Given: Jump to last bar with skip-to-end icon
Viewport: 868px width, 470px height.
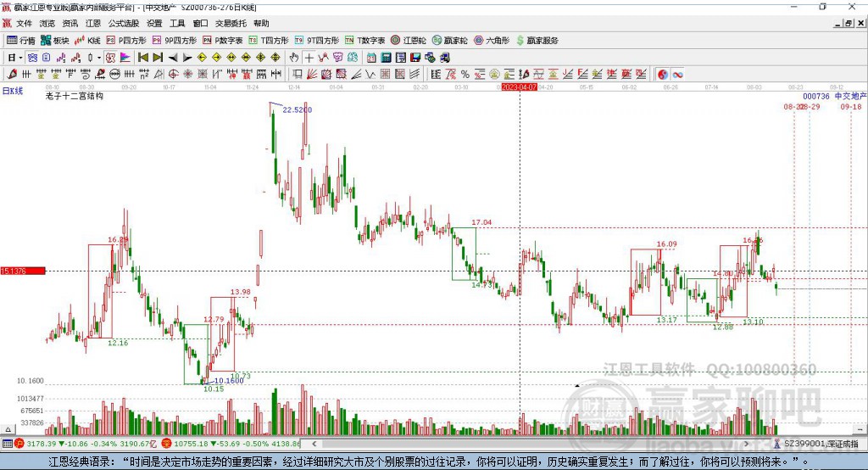Looking at the screenshot, I should tap(158, 58).
